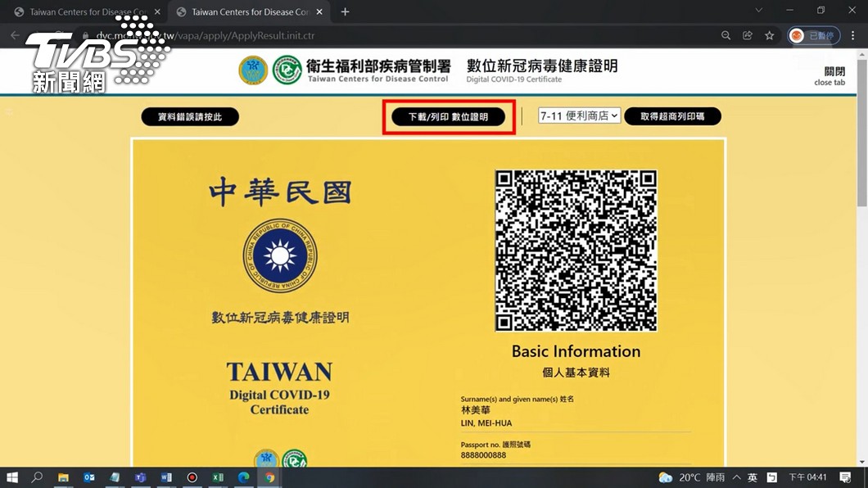Click the browser address bar URL
868x488 pixels.
click(206, 35)
